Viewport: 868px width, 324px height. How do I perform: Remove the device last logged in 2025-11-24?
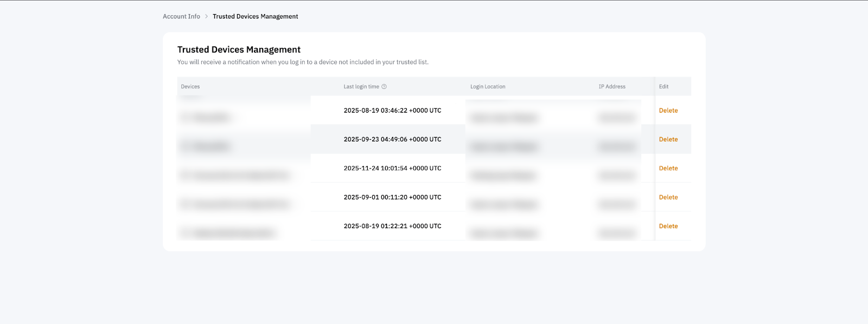[x=668, y=169]
